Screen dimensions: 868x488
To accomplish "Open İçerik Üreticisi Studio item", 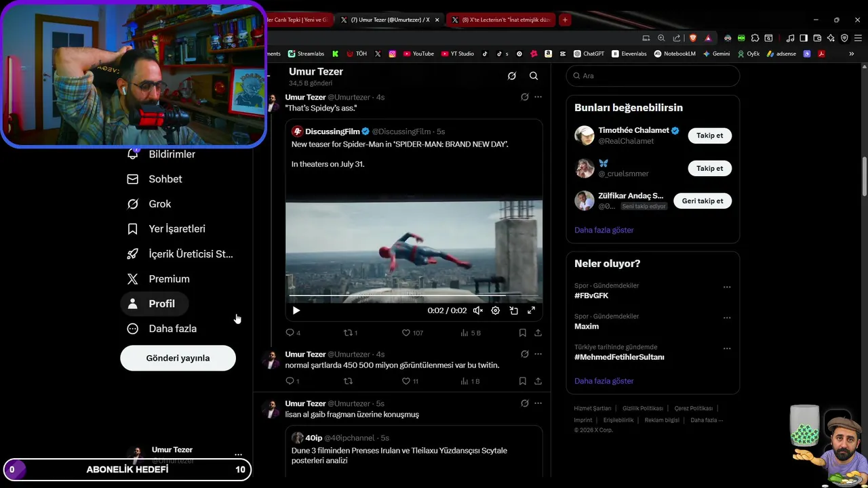I will point(180,254).
